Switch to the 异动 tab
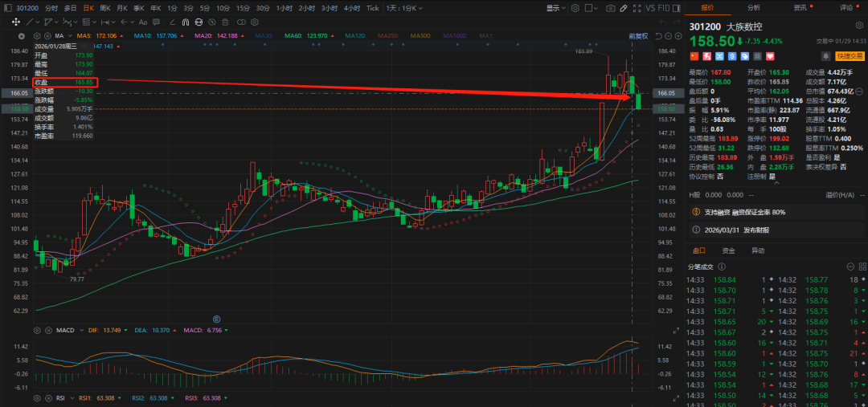 (x=758, y=250)
